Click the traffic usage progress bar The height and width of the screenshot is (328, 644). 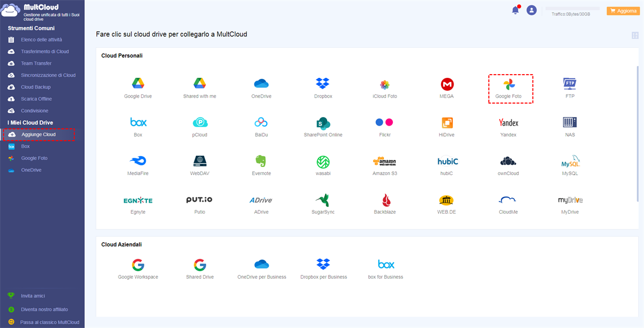572,9
